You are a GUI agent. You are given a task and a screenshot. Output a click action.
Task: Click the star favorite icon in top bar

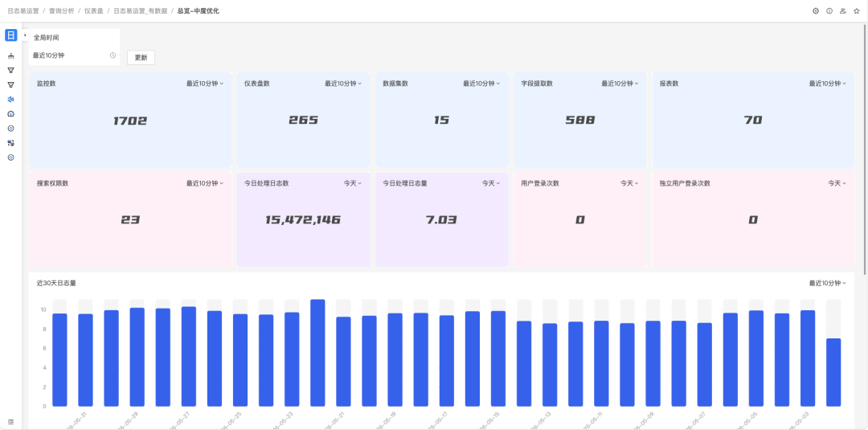pos(857,11)
